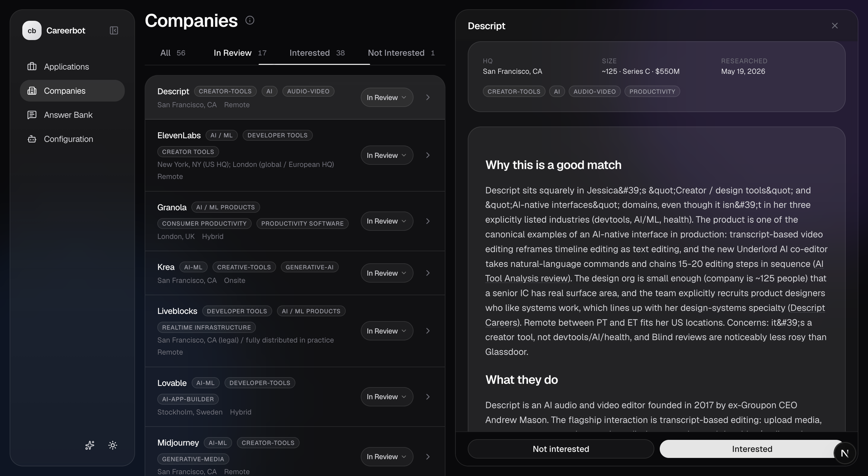
Task: Open the Applications briefcase icon
Action: (x=32, y=66)
